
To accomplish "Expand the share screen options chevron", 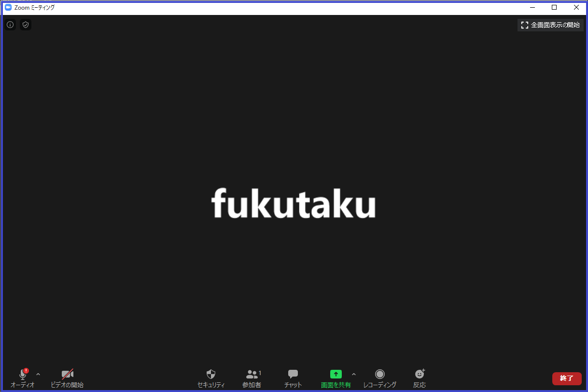I will tap(354, 374).
